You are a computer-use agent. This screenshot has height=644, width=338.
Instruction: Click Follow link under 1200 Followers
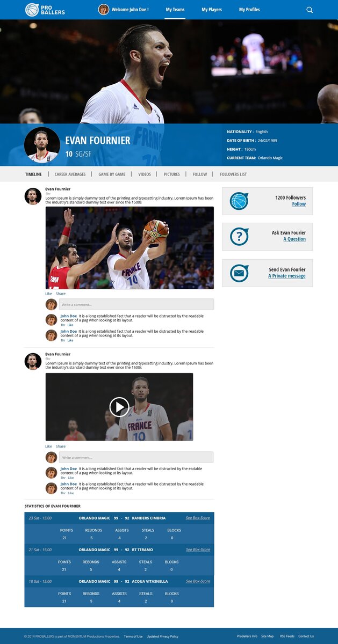[x=299, y=204]
